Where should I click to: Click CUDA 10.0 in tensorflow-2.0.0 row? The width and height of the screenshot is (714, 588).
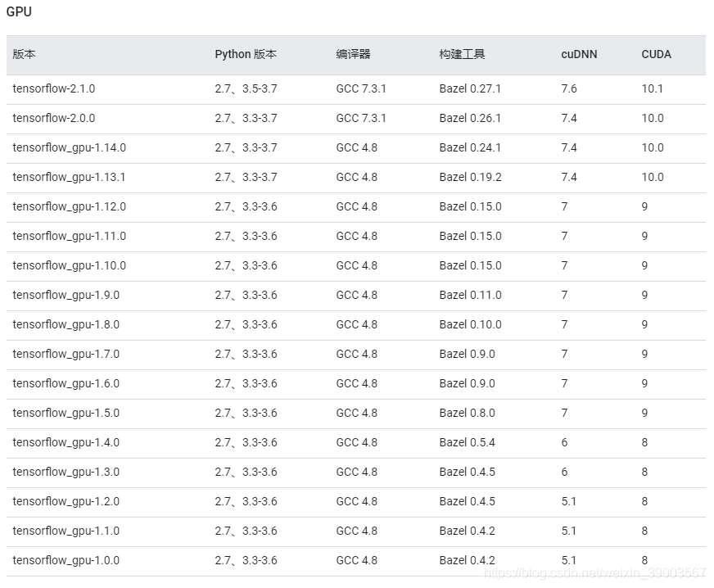coord(653,118)
